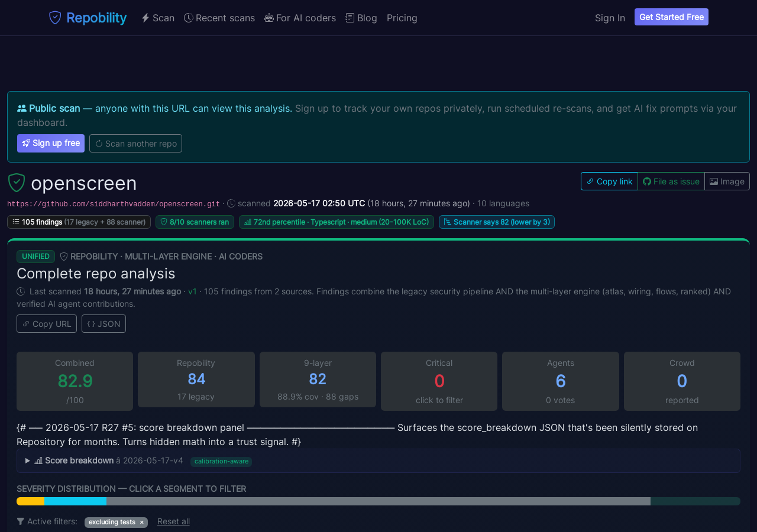Click the clock icon beside Last scanned

(21, 291)
